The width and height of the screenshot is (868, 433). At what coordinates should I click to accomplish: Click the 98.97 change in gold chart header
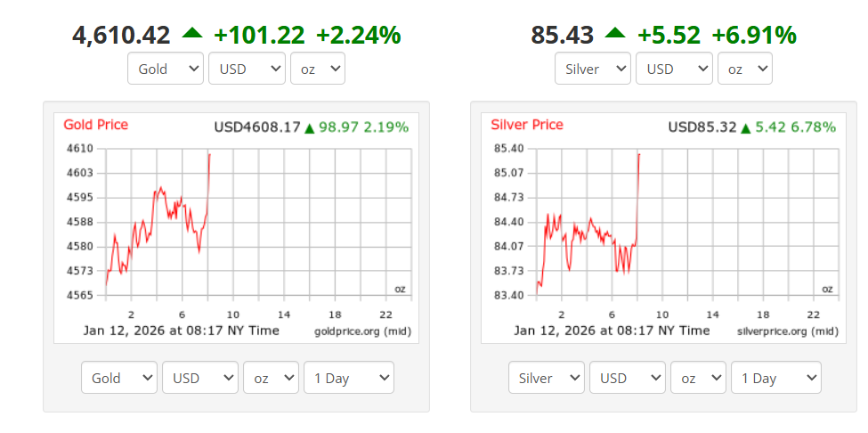click(339, 127)
